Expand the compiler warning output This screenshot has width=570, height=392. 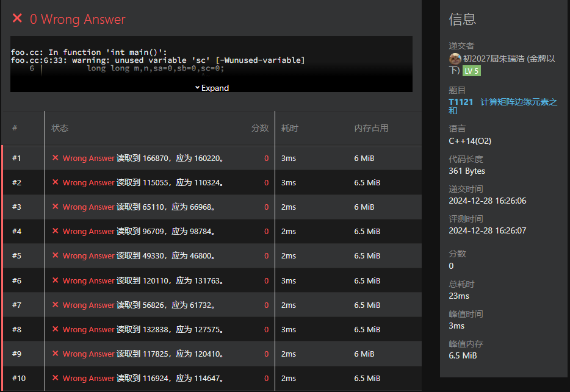211,88
